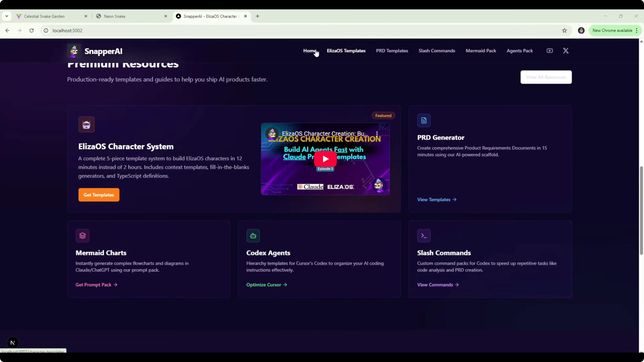The height and width of the screenshot is (362, 644).
Task: Open the ElizaOS Templates nav item
Action: pyautogui.click(x=346, y=51)
